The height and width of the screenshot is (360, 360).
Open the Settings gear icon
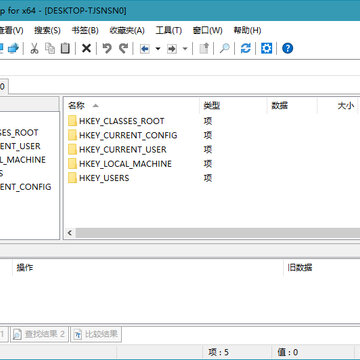tap(266, 49)
